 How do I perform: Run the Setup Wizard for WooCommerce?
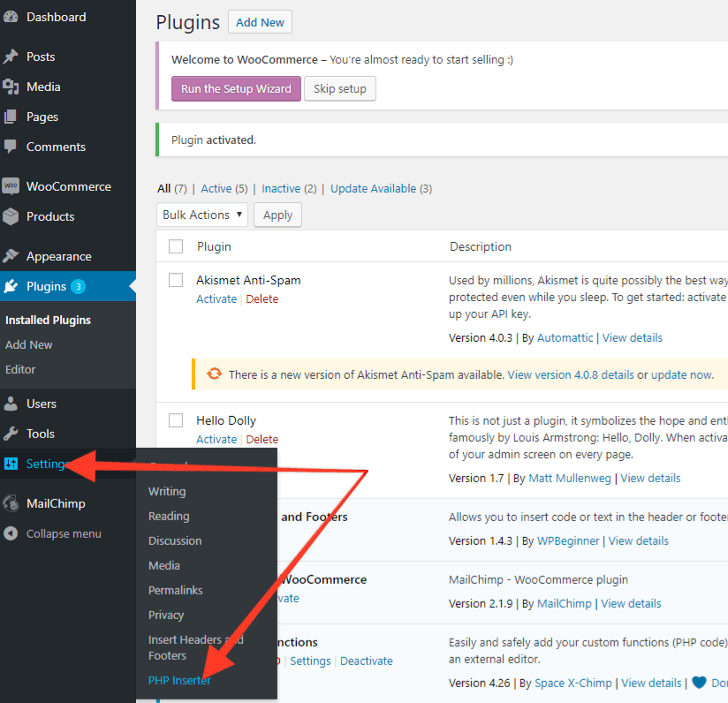[236, 88]
